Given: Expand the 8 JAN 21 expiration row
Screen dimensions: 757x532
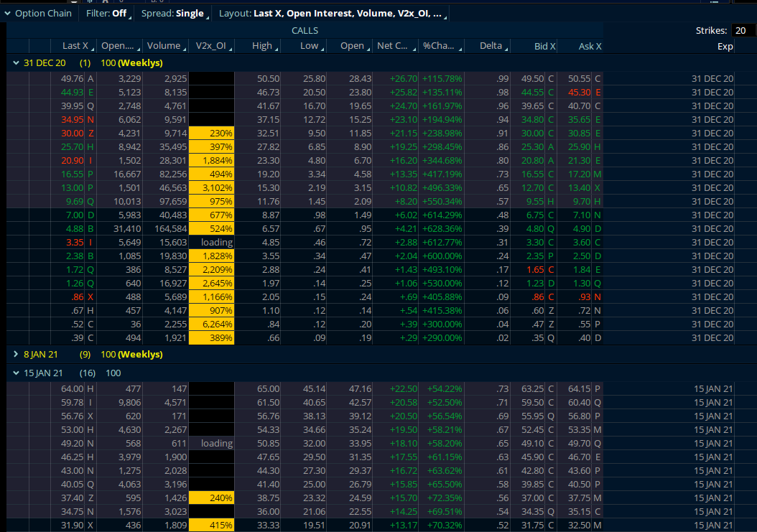Looking at the screenshot, I should pyautogui.click(x=16, y=354).
